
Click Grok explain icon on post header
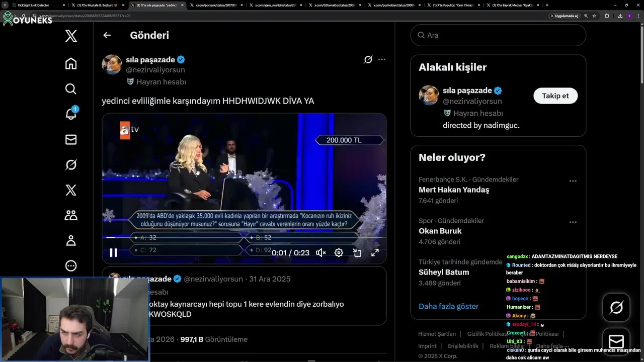[368, 60]
